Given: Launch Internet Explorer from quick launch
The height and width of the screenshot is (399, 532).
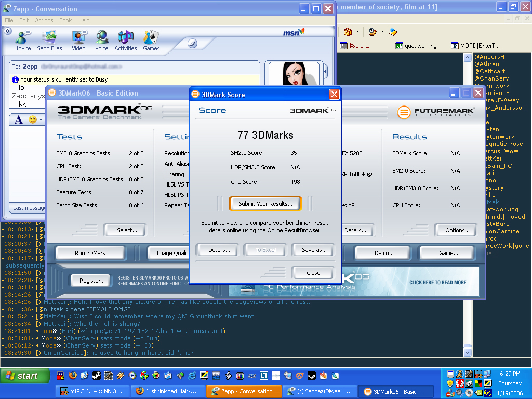Looking at the screenshot, I should point(192,376).
